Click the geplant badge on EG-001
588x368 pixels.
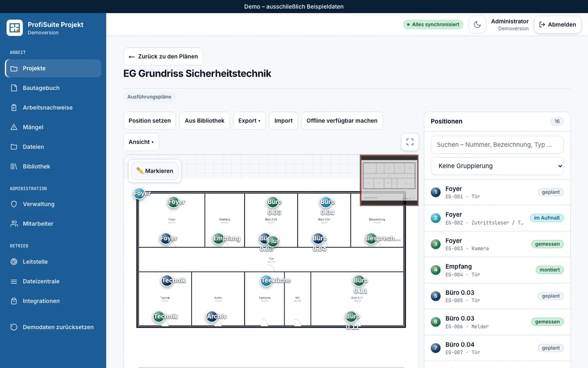tap(551, 192)
